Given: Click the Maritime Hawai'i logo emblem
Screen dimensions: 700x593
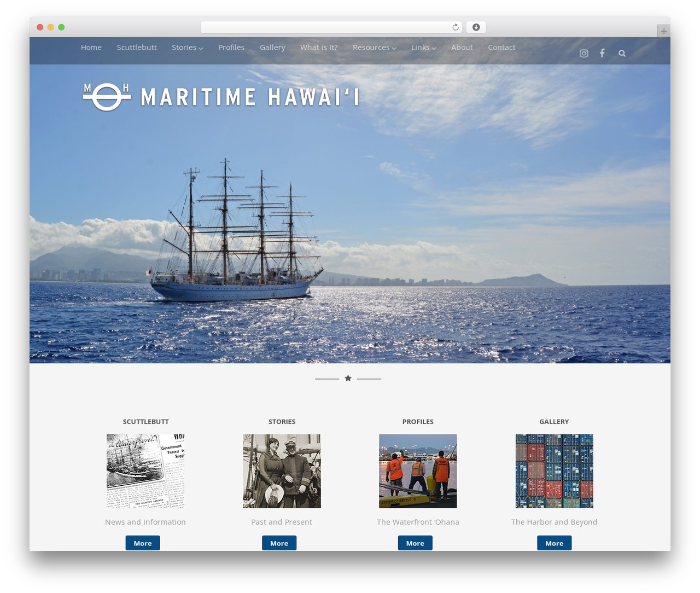Looking at the screenshot, I should pyautogui.click(x=107, y=97).
